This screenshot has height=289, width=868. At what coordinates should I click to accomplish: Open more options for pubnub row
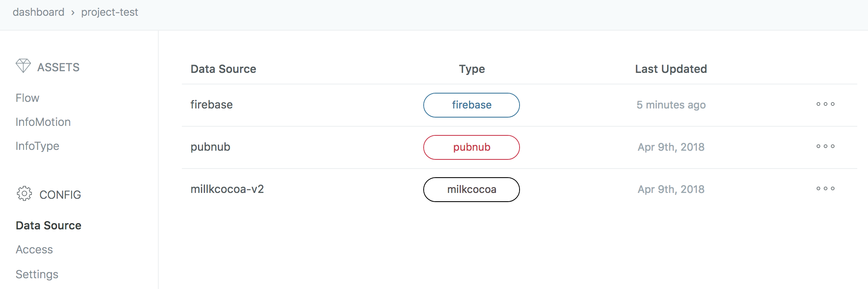[x=825, y=147]
